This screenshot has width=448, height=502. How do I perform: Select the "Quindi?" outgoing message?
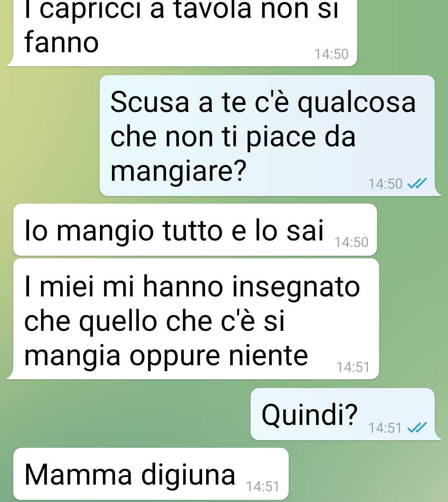343,414
